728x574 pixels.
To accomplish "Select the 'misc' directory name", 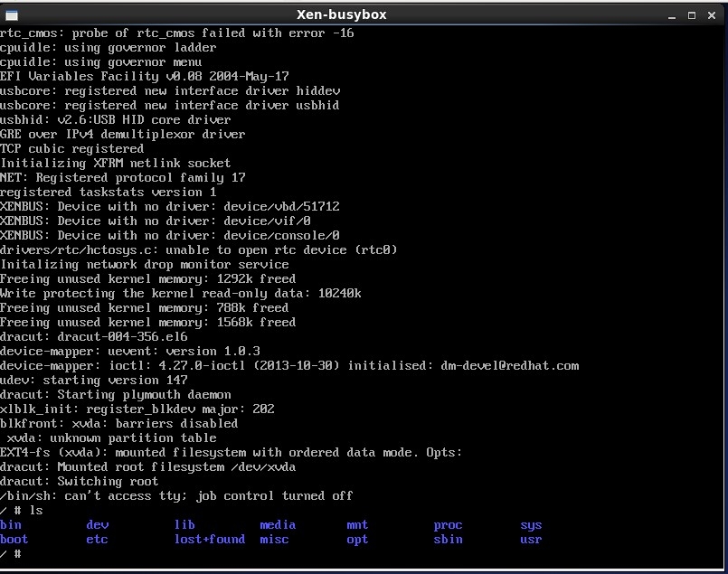I will point(274,539).
